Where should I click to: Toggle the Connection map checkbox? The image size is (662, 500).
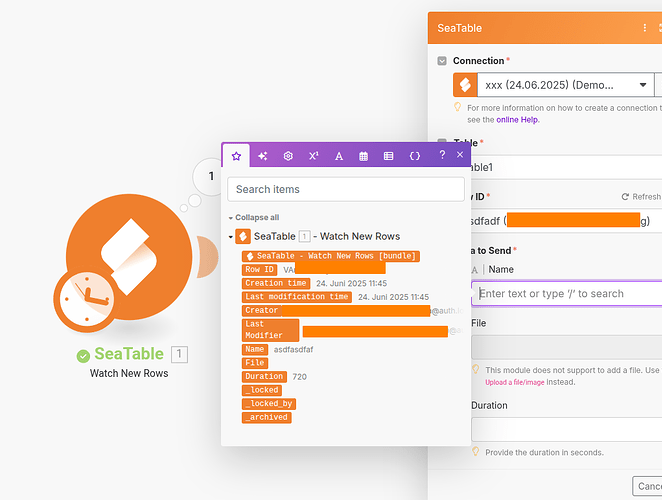coord(443,61)
